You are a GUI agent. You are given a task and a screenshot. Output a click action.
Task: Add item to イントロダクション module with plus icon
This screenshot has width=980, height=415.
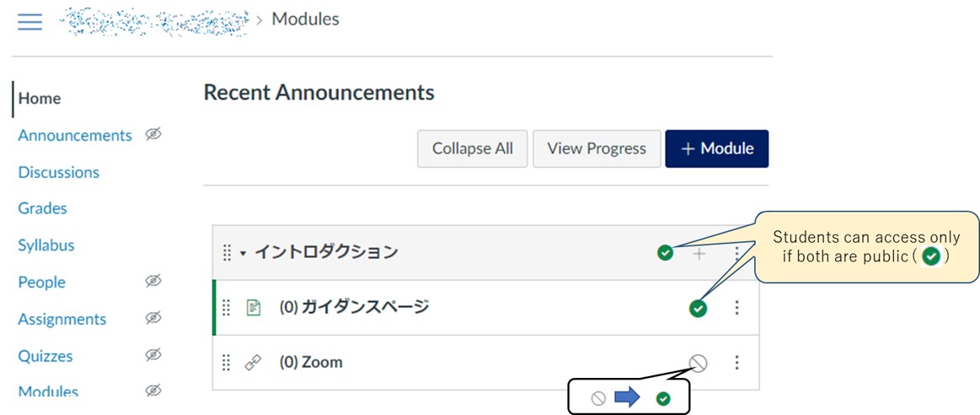tap(699, 253)
